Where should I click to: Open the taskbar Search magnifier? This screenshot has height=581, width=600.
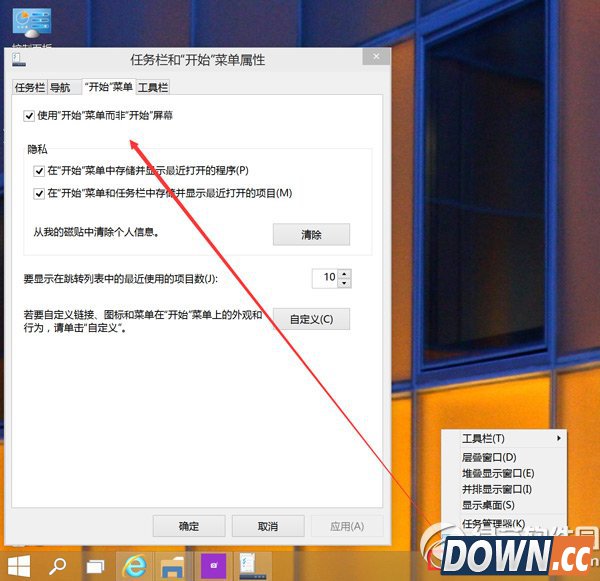tap(57, 566)
